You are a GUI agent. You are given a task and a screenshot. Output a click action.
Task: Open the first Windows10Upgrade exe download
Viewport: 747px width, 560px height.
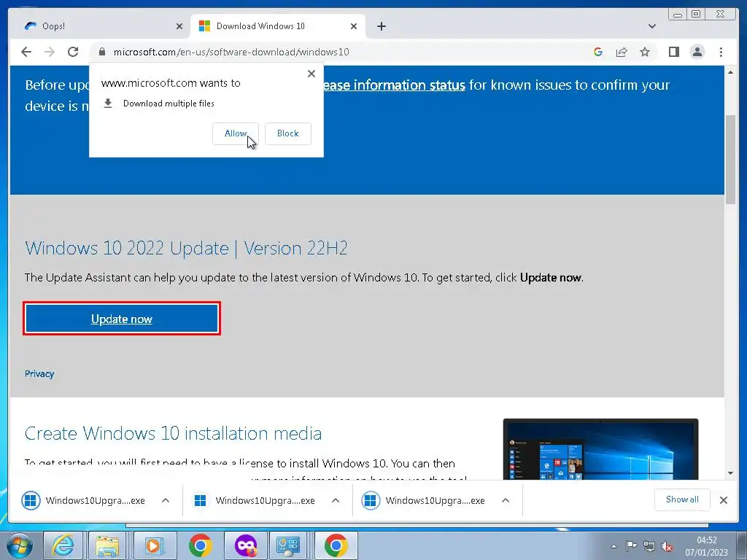85,500
